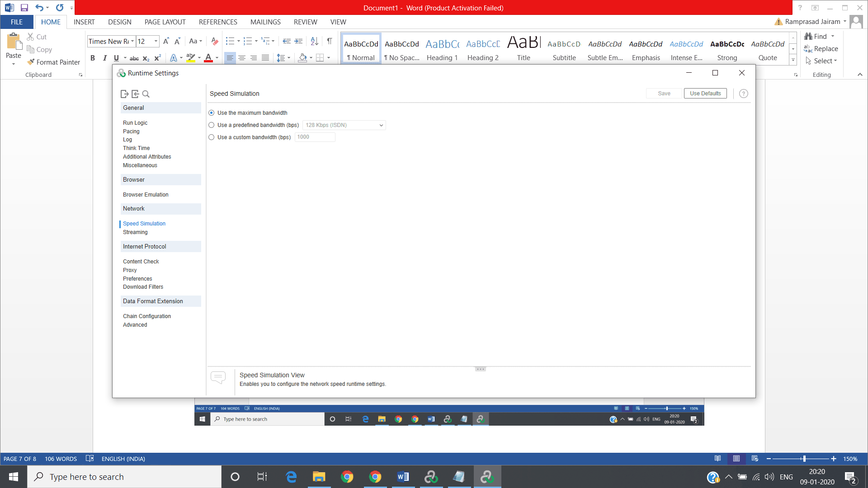Click the Bold formatting icon
Screen dimensions: 868x488
93,58
